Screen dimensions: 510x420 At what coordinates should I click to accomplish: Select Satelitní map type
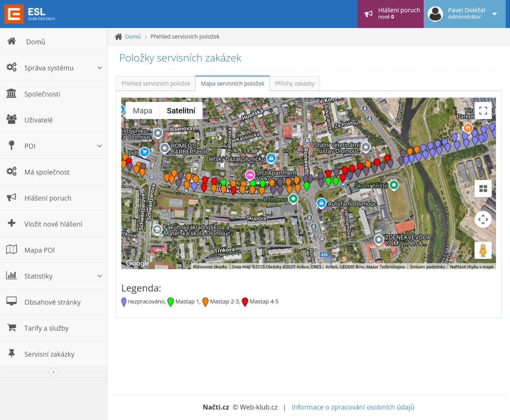coord(181,111)
